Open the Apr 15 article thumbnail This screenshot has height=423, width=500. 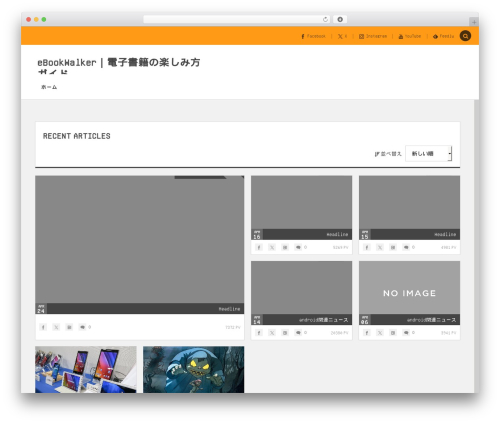pyautogui.click(x=409, y=202)
